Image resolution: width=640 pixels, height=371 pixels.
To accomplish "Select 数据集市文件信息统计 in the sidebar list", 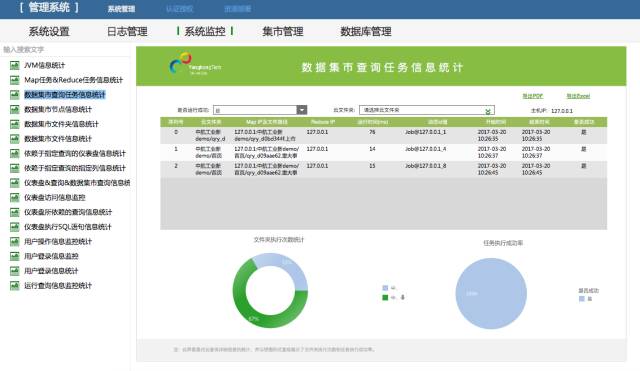I will [x=58, y=139].
